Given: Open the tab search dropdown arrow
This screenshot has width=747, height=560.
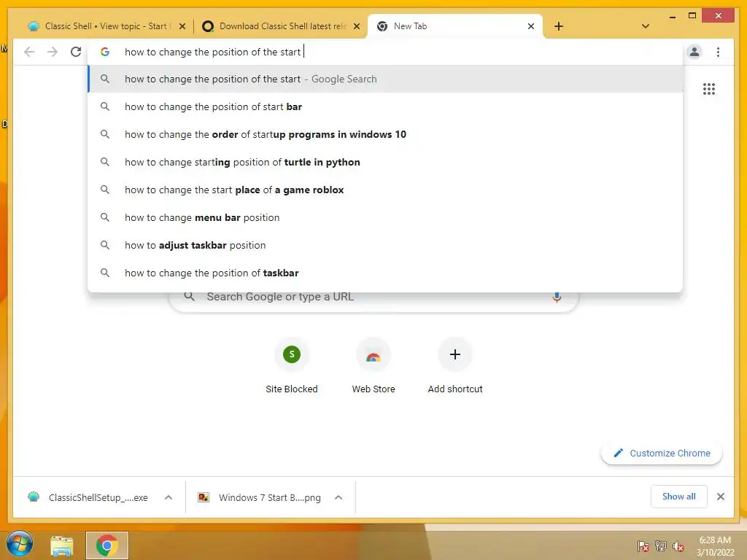Looking at the screenshot, I should (x=646, y=26).
